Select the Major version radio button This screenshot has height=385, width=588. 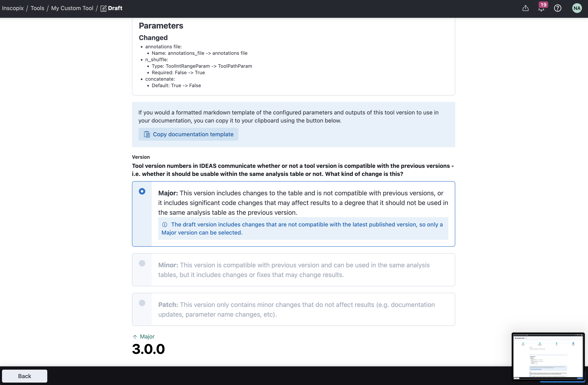pyautogui.click(x=142, y=191)
